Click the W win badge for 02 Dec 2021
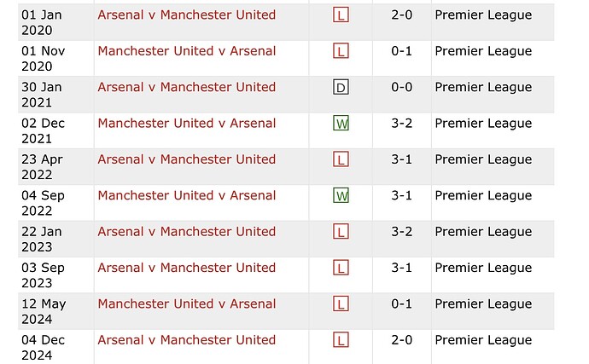 pos(341,123)
